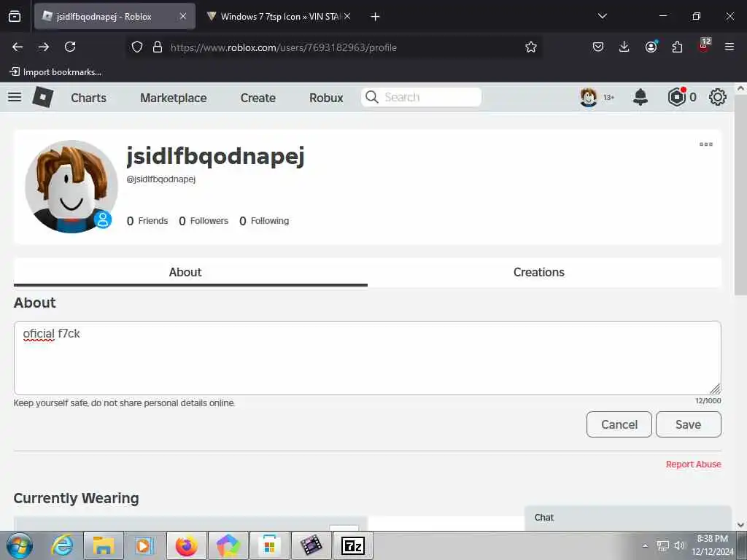The width and height of the screenshot is (747, 560).
Task: Click the profile avatar thumbnail
Action: tap(71, 186)
